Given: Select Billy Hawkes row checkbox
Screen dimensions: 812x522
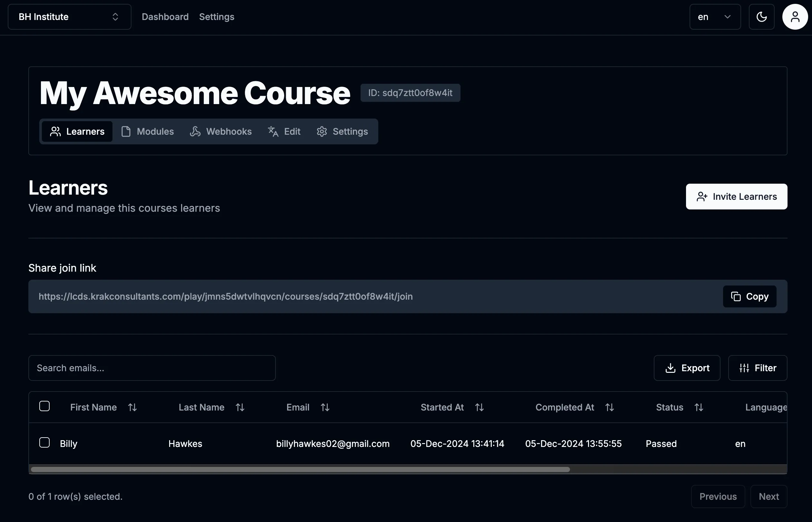Looking at the screenshot, I should coord(44,442).
